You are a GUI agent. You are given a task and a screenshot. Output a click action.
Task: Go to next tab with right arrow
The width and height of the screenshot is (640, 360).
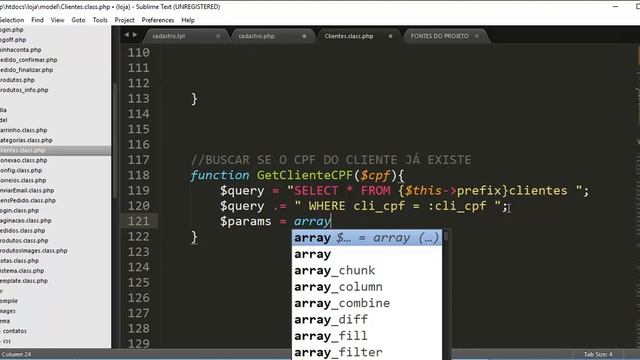coord(135,35)
